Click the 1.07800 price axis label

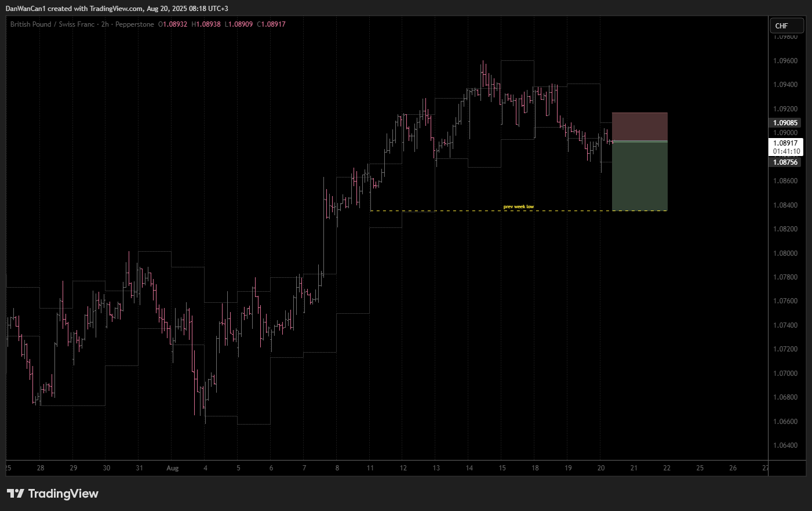click(x=785, y=277)
